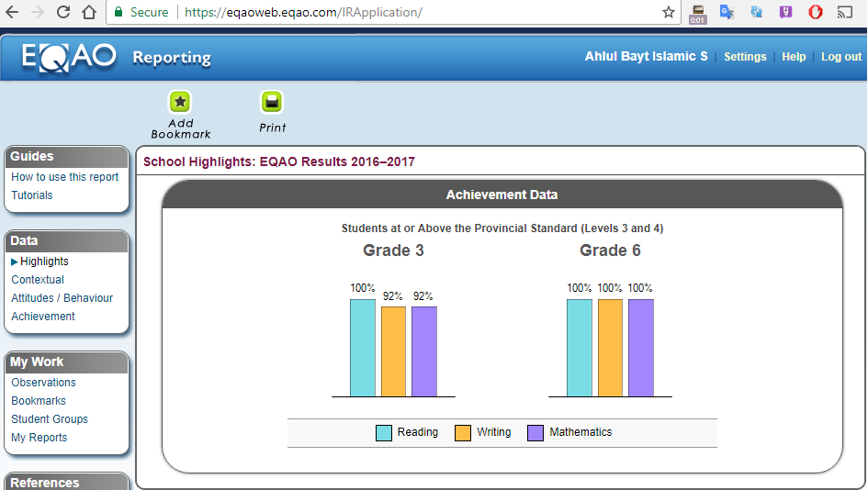Open Settings in the header
Image resolution: width=868 pixels, height=490 pixels.
[x=745, y=56]
